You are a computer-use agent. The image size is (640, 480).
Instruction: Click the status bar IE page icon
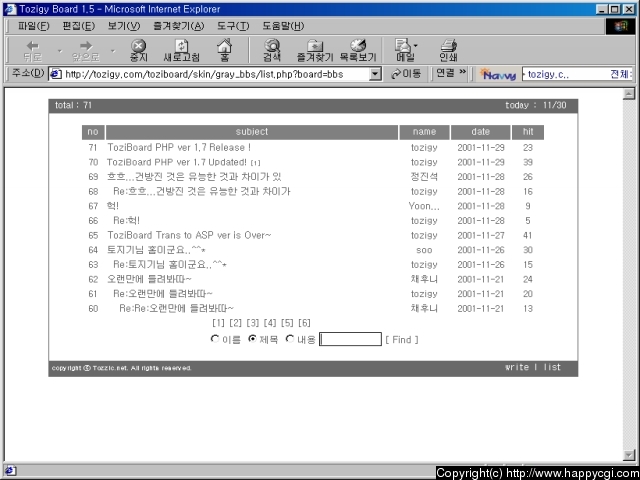coord(10,471)
